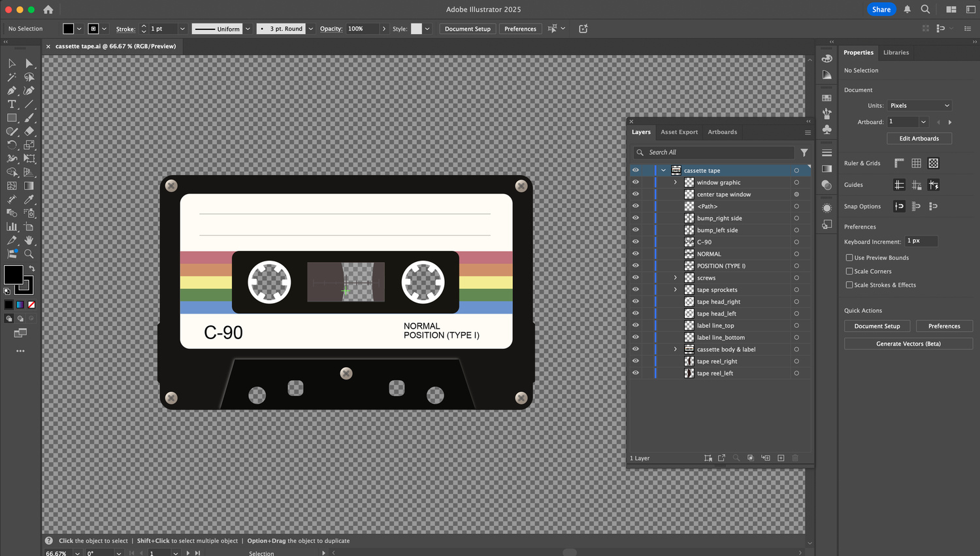980x556 pixels.
Task: Expand the screws sublayer
Action: coord(676,278)
